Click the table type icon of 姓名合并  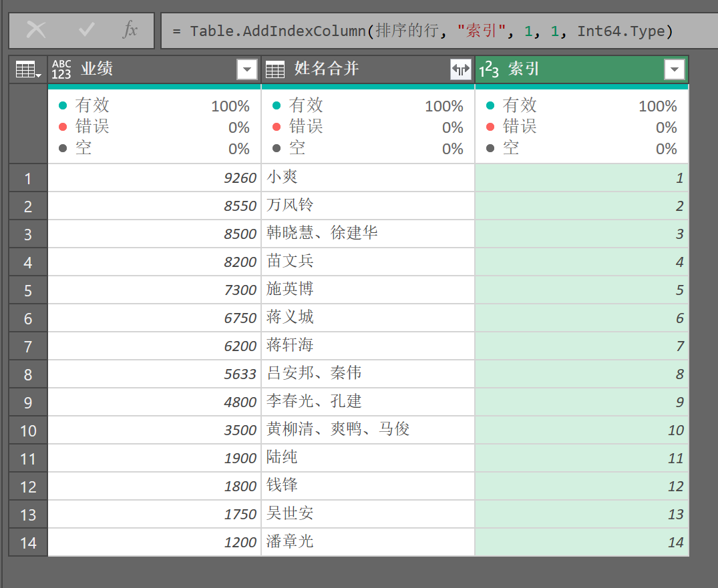pos(275,69)
